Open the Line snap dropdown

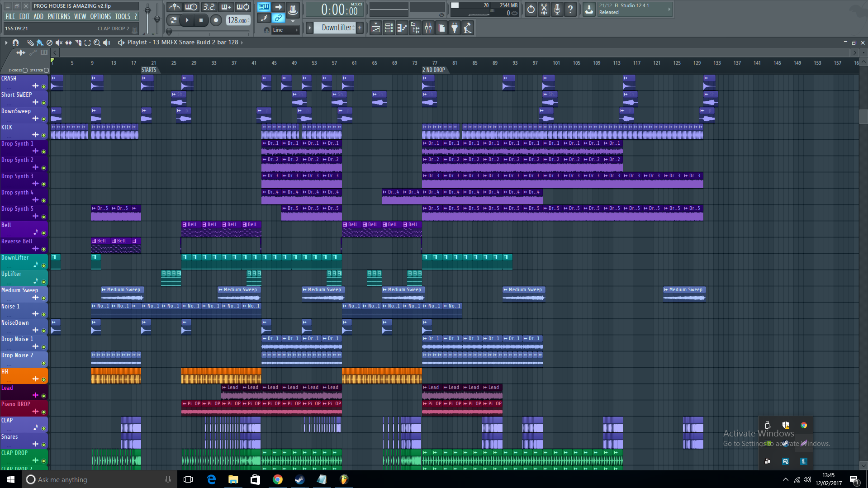click(285, 30)
